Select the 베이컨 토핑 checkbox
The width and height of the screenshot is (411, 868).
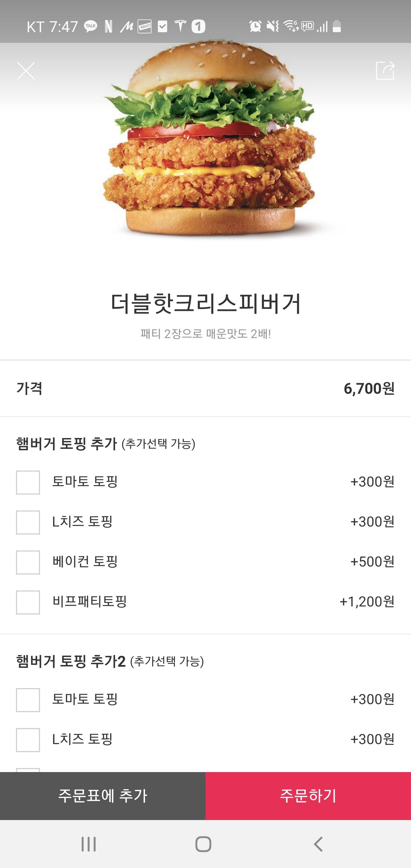pos(28,562)
